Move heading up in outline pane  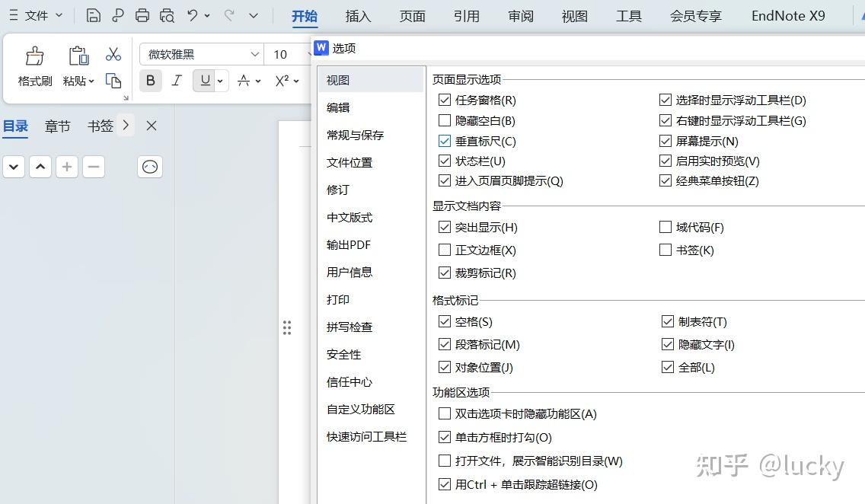(40, 167)
